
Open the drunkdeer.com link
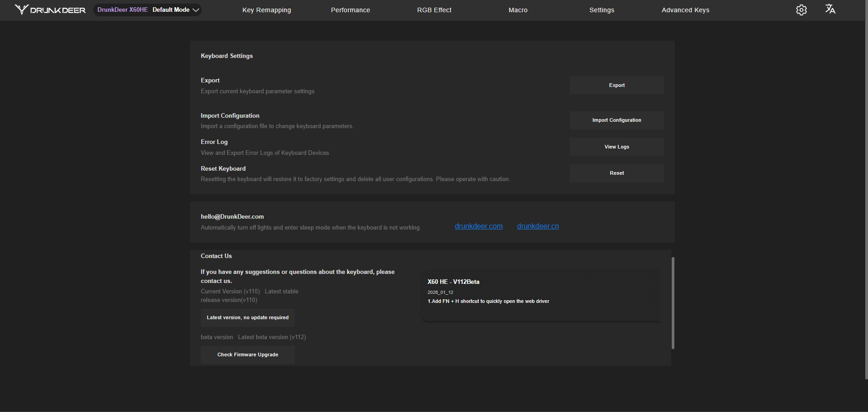(479, 226)
